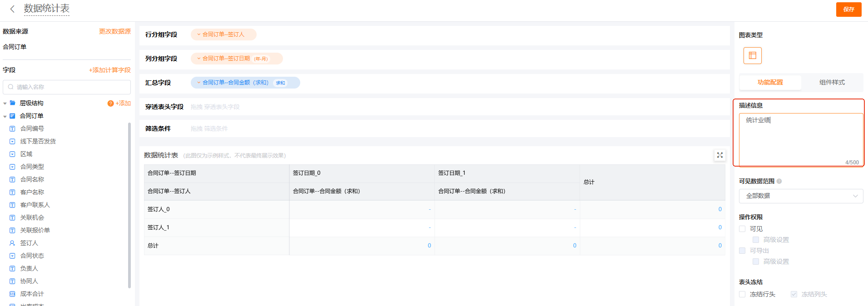Toggle the 可导出 checkbox
The image size is (868, 306).
[x=742, y=251]
